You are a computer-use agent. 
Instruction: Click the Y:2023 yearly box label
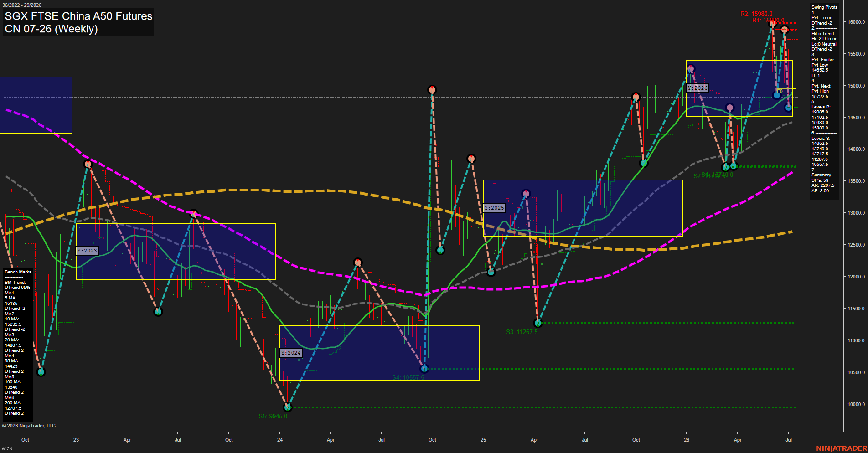[x=87, y=251]
